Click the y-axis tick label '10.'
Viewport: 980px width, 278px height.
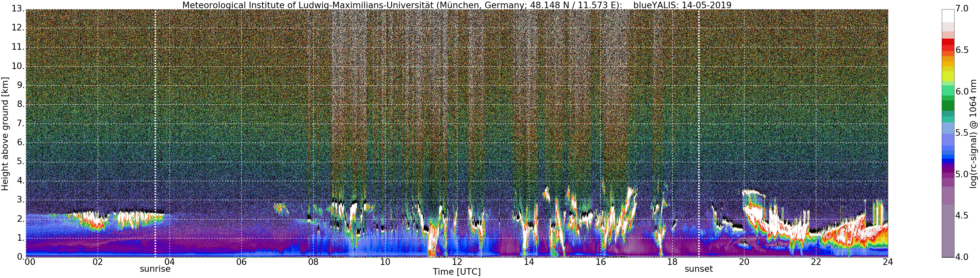(18, 66)
